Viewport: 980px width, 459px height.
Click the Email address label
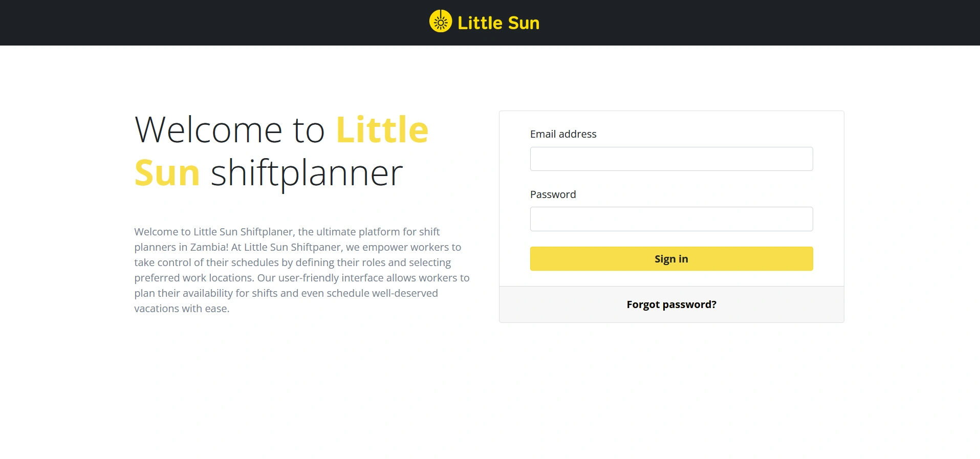(563, 134)
